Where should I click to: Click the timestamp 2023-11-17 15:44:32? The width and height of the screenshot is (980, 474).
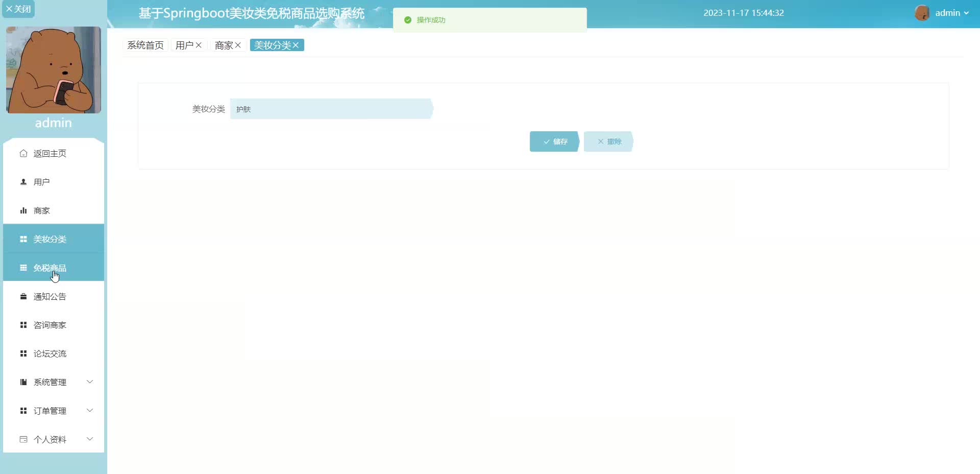pyautogui.click(x=744, y=13)
